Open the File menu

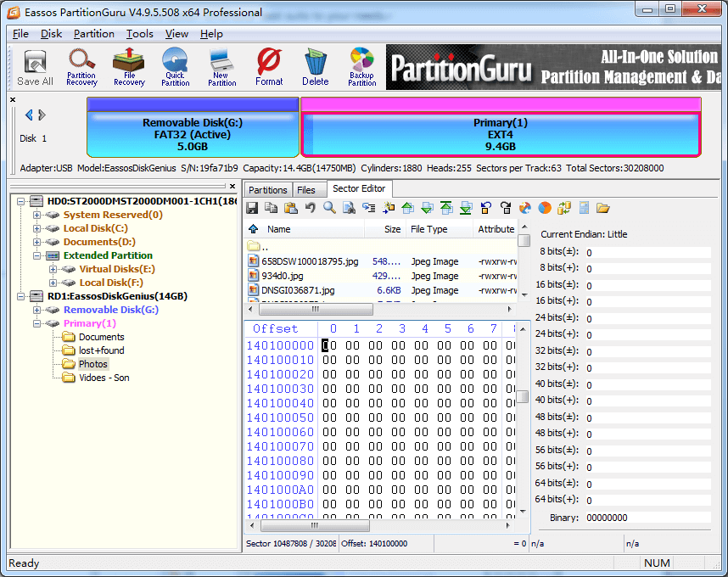[20, 34]
